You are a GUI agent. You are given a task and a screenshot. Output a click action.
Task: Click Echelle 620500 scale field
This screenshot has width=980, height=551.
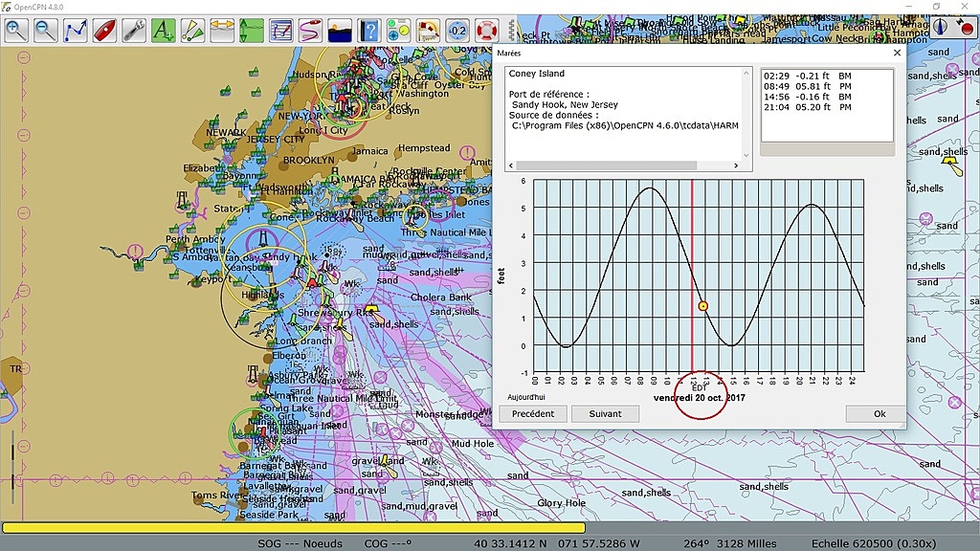pyautogui.click(x=874, y=543)
